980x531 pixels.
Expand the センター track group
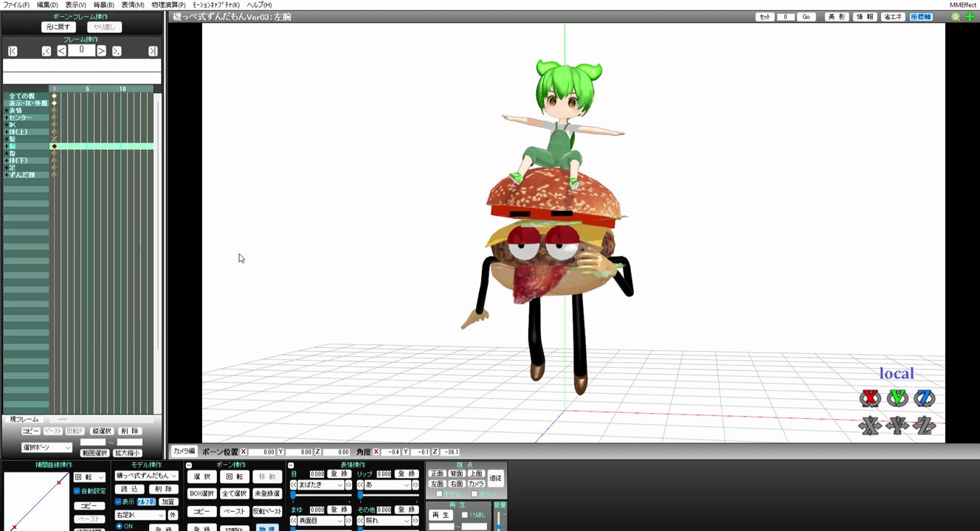7,118
